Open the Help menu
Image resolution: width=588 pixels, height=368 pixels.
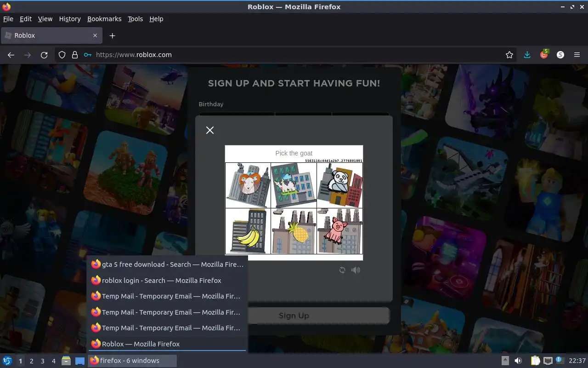156,19
